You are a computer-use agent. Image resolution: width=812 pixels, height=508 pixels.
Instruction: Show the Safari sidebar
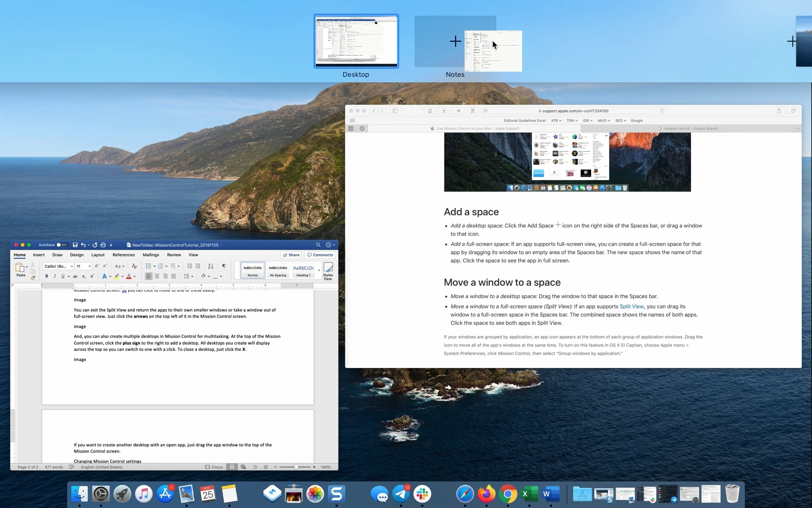[395, 110]
